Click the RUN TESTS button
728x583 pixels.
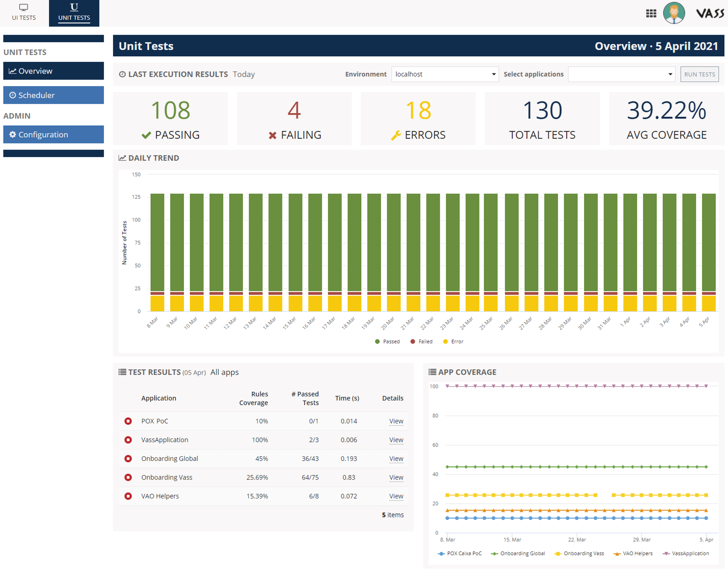click(699, 74)
